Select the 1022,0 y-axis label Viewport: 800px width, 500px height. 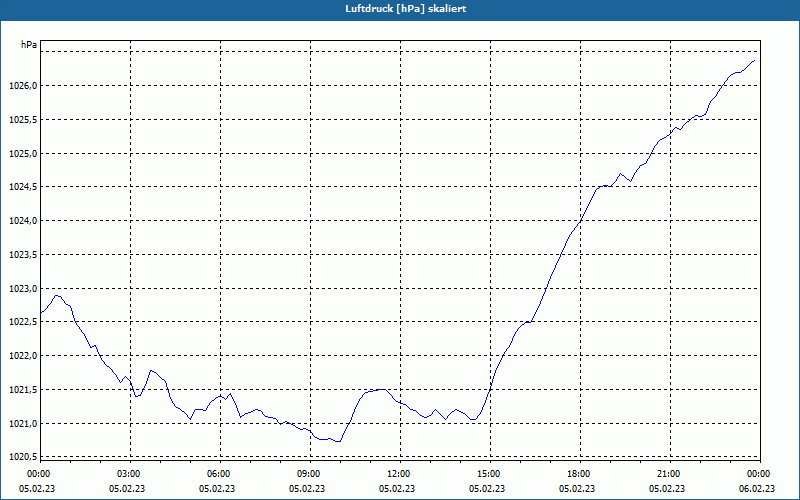[23, 356]
